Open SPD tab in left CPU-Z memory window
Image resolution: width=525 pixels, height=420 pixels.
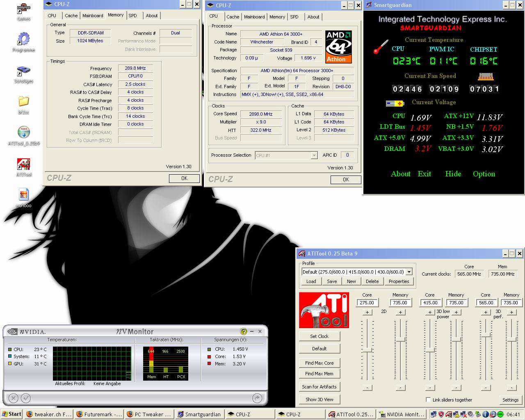point(132,16)
